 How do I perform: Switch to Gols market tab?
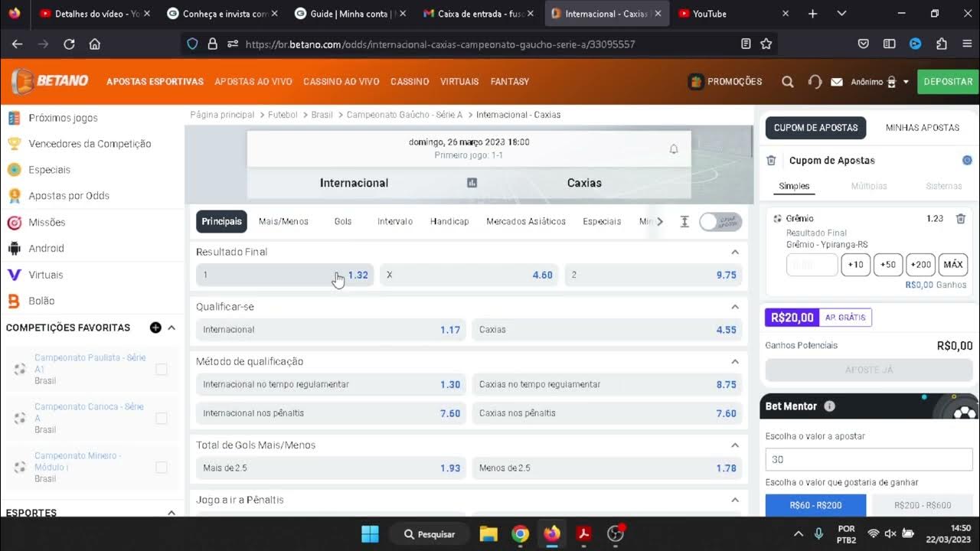click(343, 221)
